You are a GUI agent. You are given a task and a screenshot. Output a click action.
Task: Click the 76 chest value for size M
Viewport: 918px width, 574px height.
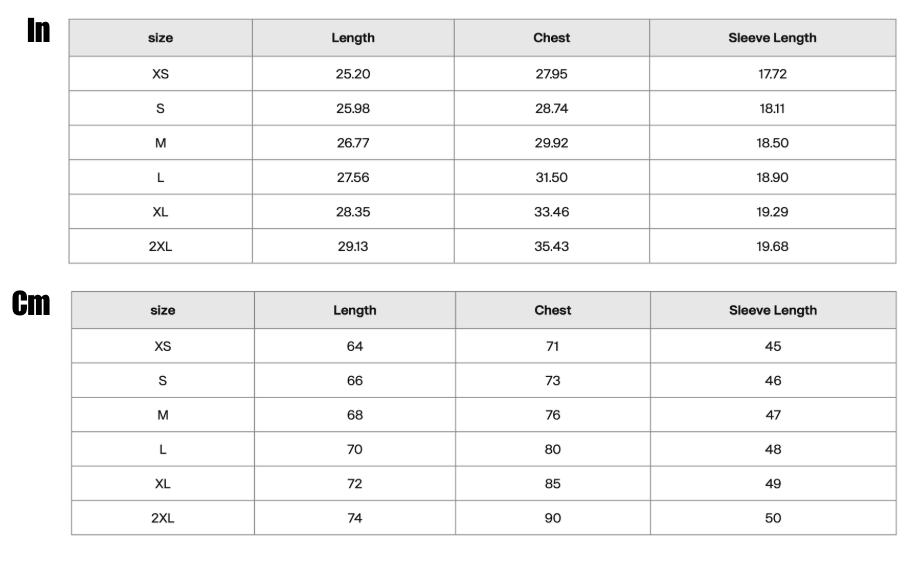tap(553, 415)
